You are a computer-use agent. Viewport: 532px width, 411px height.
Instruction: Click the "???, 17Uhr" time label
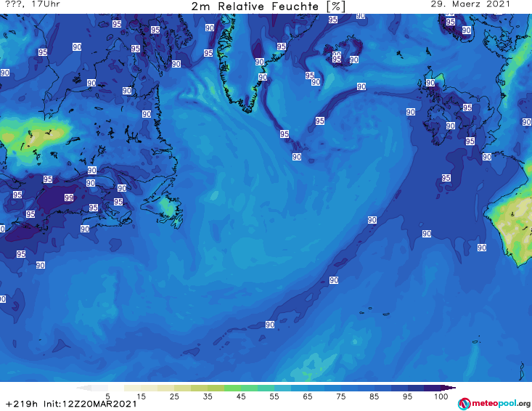(x=33, y=4)
